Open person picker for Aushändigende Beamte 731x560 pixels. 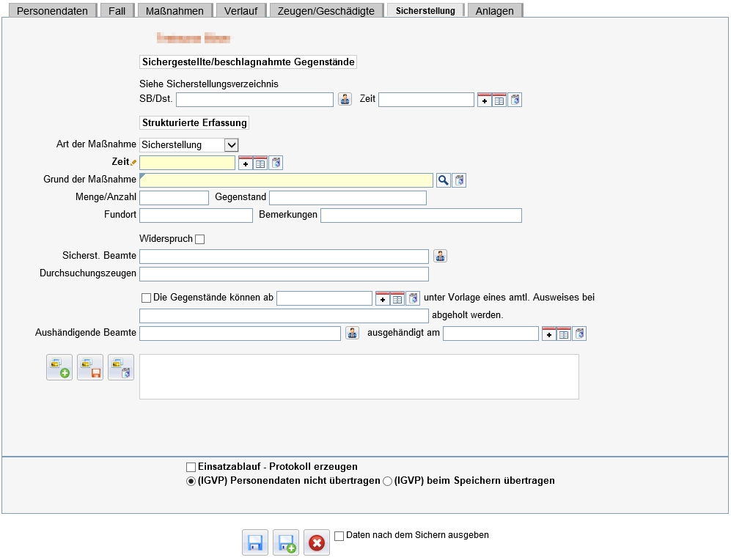[353, 333]
